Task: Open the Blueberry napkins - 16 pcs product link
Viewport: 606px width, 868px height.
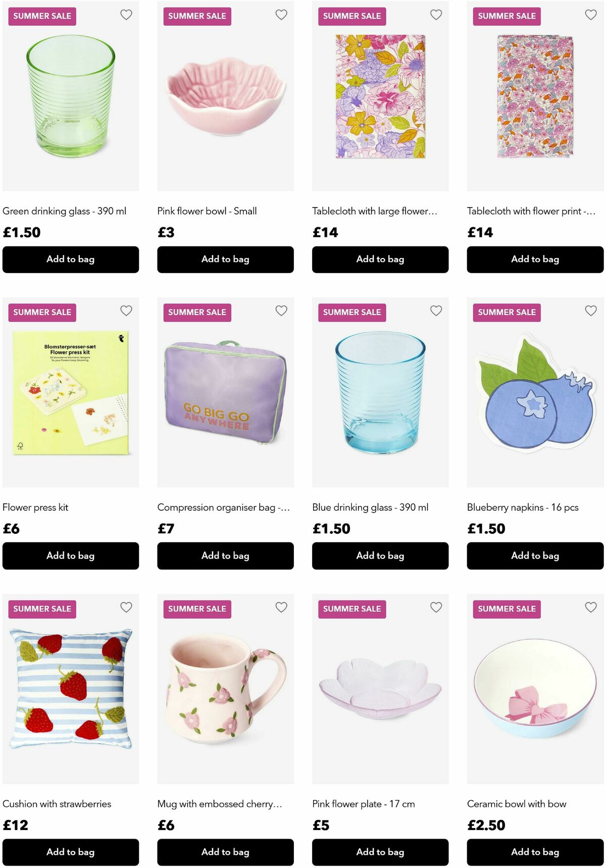Action: pos(523,507)
